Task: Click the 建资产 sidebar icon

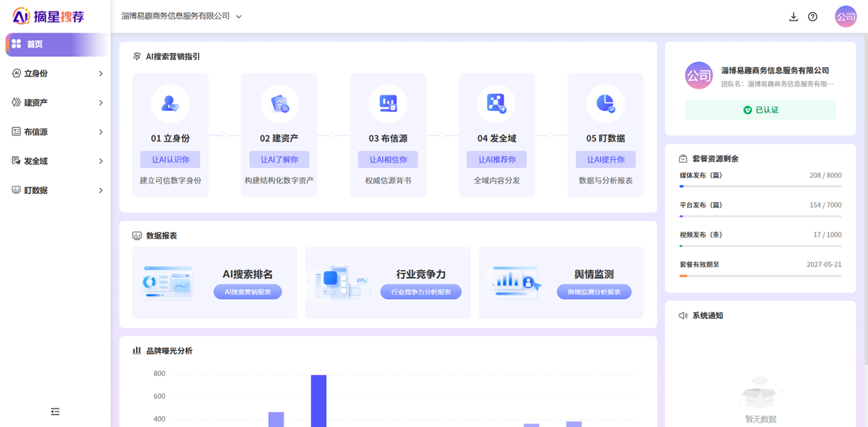Action: (x=16, y=102)
